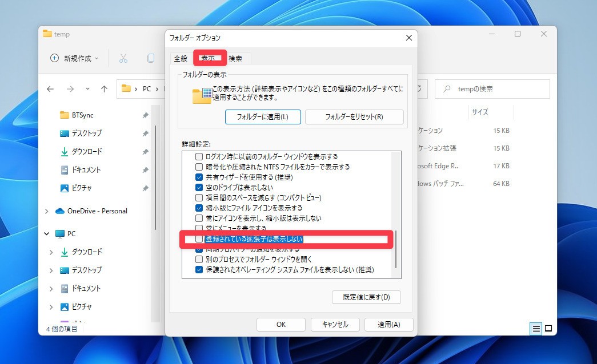Click the 64 KB file size cell
This screenshot has width=597, height=364.
tap(501, 184)
